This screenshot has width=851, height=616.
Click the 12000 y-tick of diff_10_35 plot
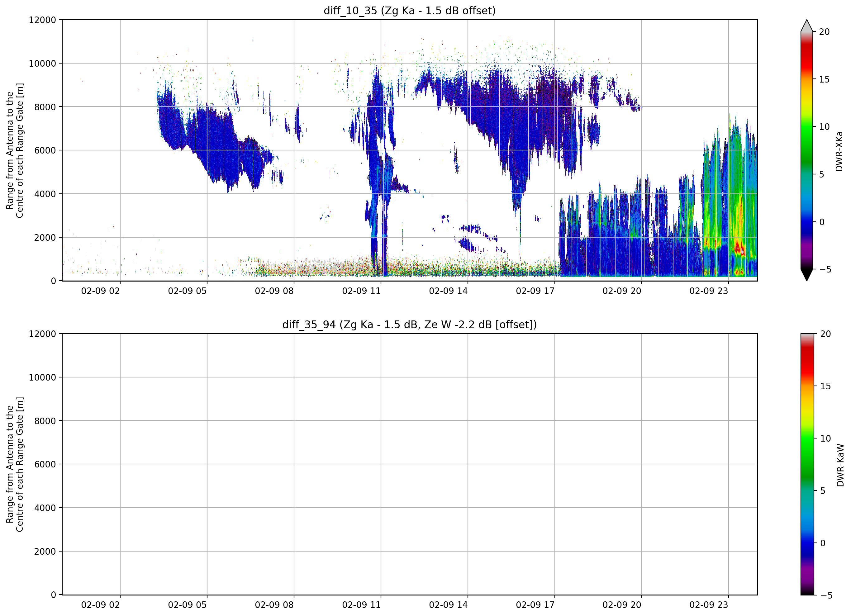(42, 20)
